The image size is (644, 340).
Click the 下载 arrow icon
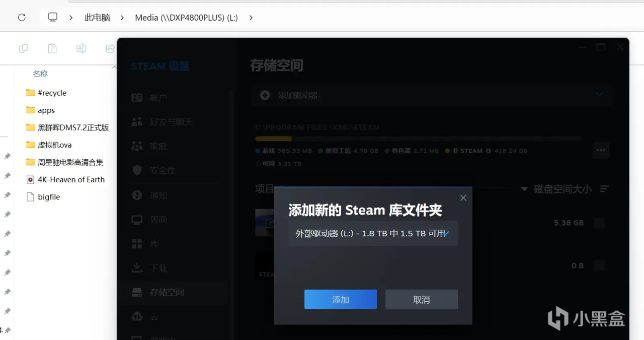pos(137,268)
